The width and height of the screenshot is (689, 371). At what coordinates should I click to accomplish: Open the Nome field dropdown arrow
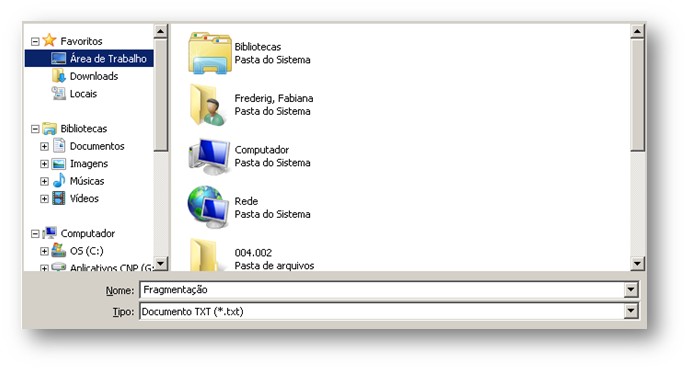point(631,290)
